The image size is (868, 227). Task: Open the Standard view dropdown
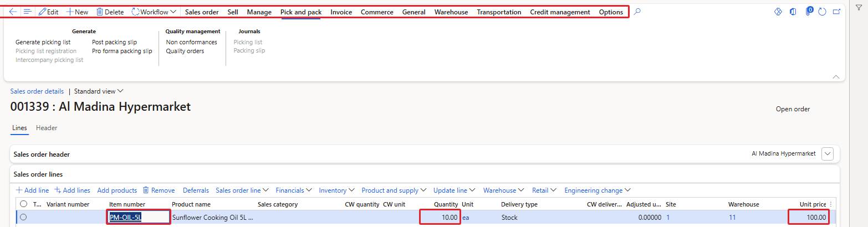tap(99, 91)
